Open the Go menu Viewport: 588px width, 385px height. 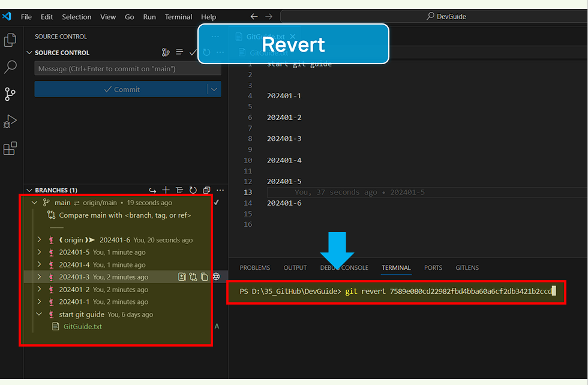pyautogui.click(x=130, y=17)
